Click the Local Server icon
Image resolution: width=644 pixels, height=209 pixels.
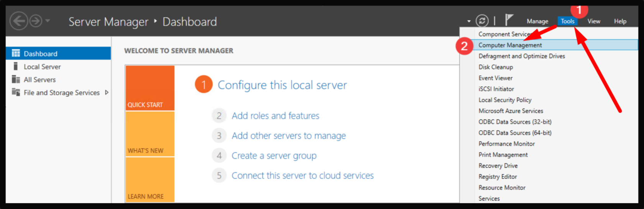click(16, 66)
